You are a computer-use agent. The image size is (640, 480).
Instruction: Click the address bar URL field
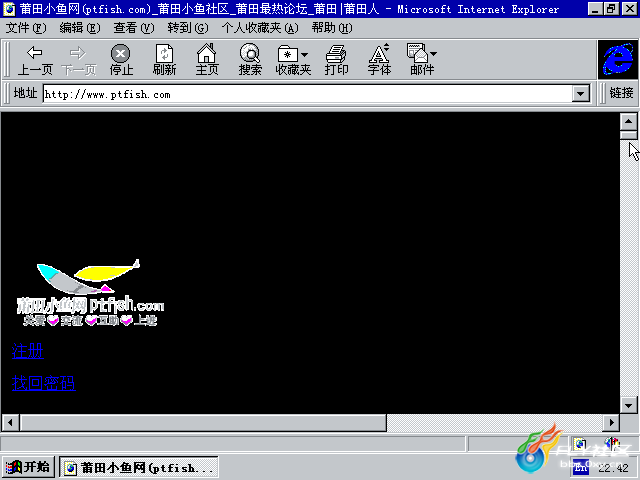(x=308, y=94)
